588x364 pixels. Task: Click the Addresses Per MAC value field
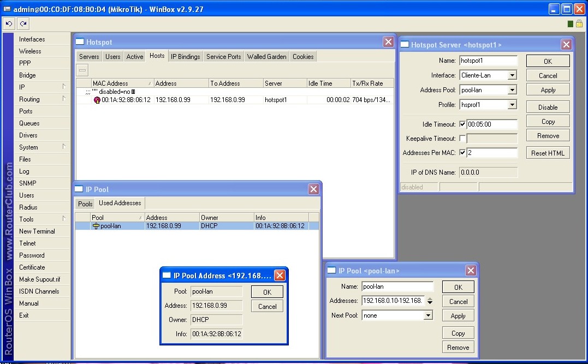click(x=492, y=153)
